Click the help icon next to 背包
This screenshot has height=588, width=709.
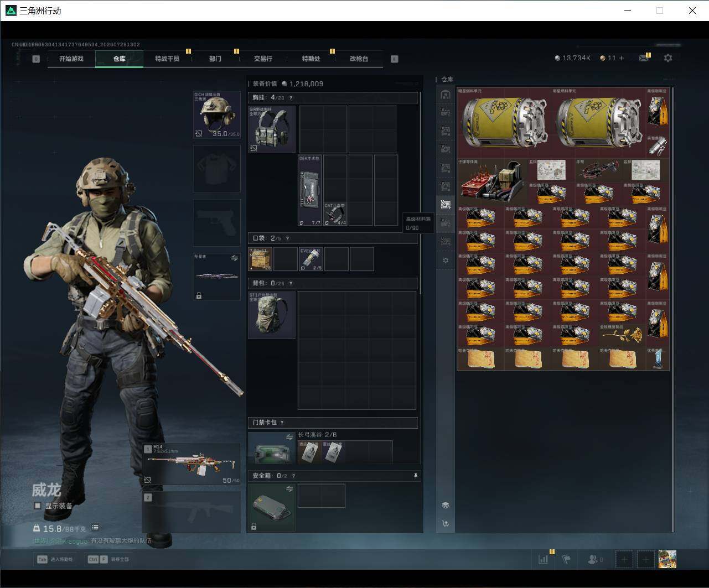coord(291,283)
